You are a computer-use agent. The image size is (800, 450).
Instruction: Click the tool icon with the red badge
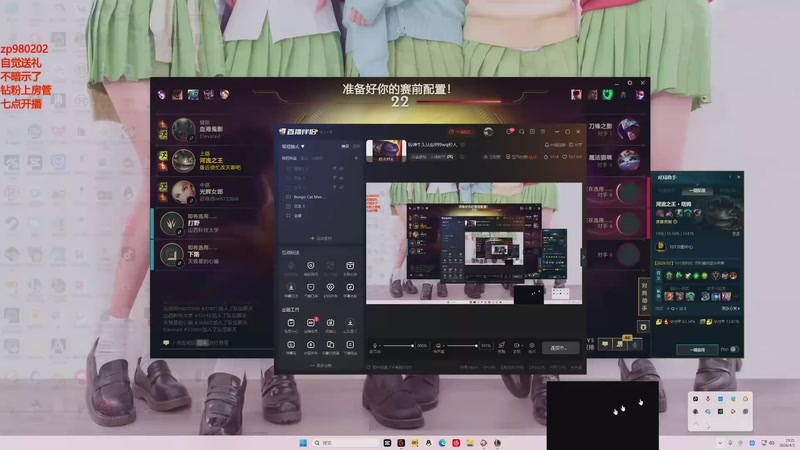310,323
